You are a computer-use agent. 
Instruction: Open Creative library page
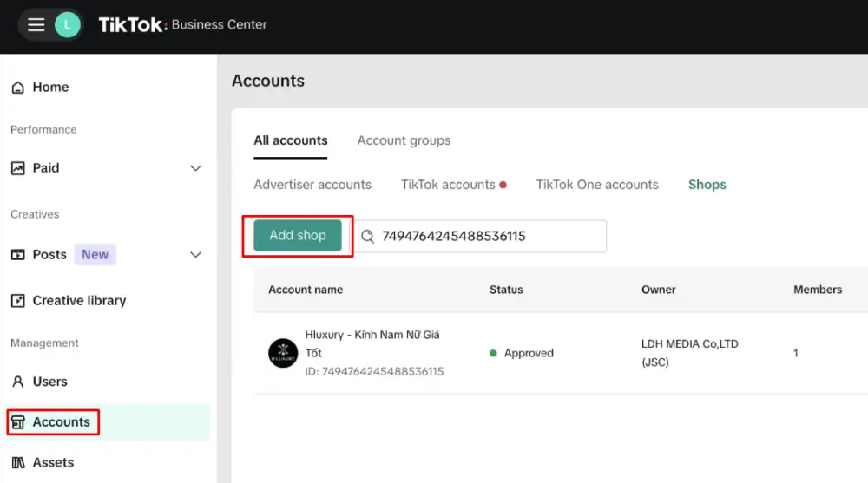tap(79, 300)
